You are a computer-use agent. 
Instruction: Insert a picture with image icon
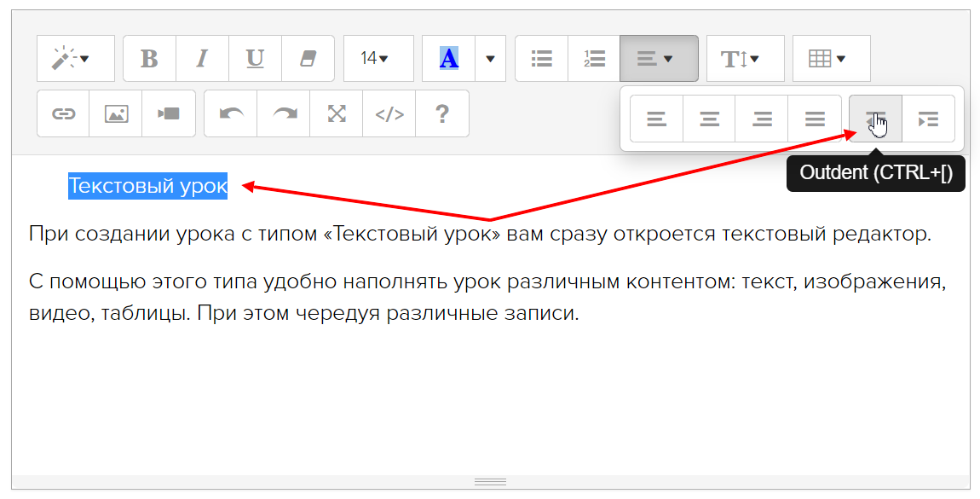click(x=116, y=113)
